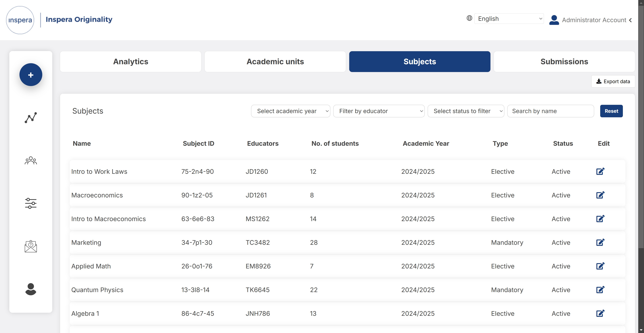Click educator code JNH786
Image resolution: width=644 pixels, height=333 pixels.
pyautogui.click(x=258, y=314)
